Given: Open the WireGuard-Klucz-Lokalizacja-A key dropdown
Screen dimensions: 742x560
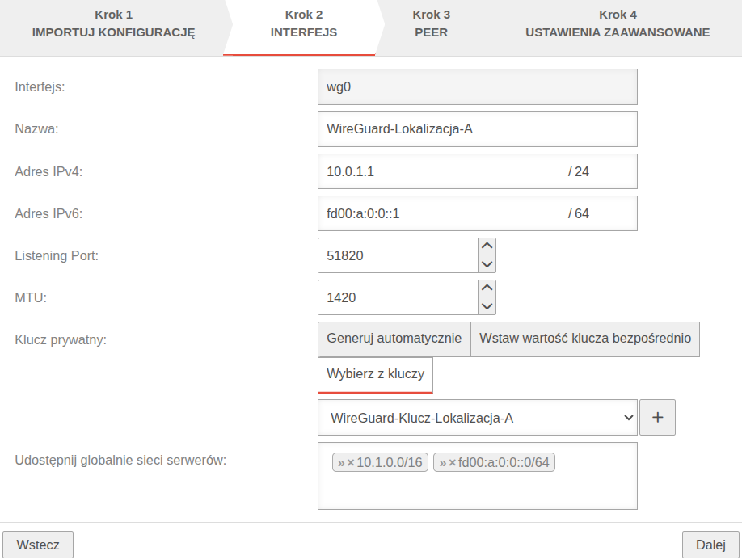Looking at the screenshot, I should pos(478,418).
